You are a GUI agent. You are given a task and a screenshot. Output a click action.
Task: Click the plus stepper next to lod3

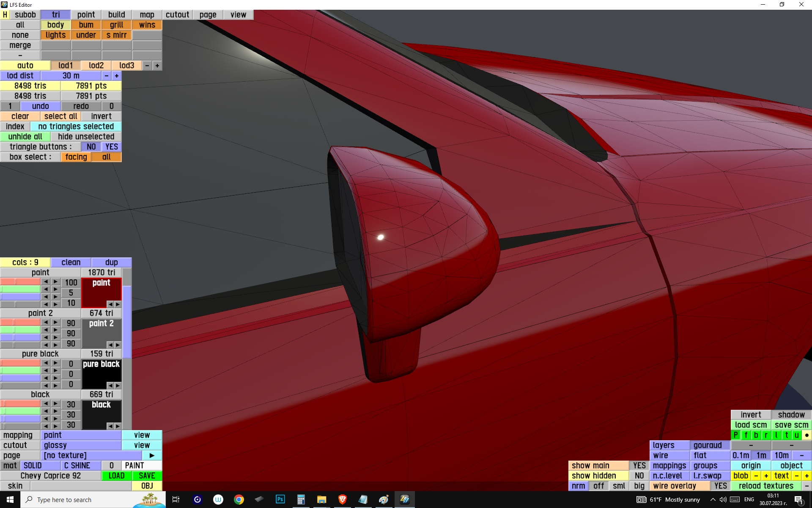tap(157, 66)
